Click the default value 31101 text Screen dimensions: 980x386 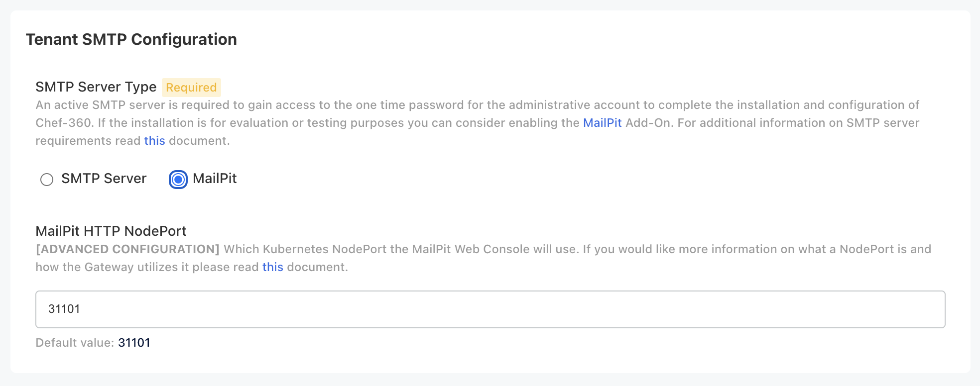(134, 343)
